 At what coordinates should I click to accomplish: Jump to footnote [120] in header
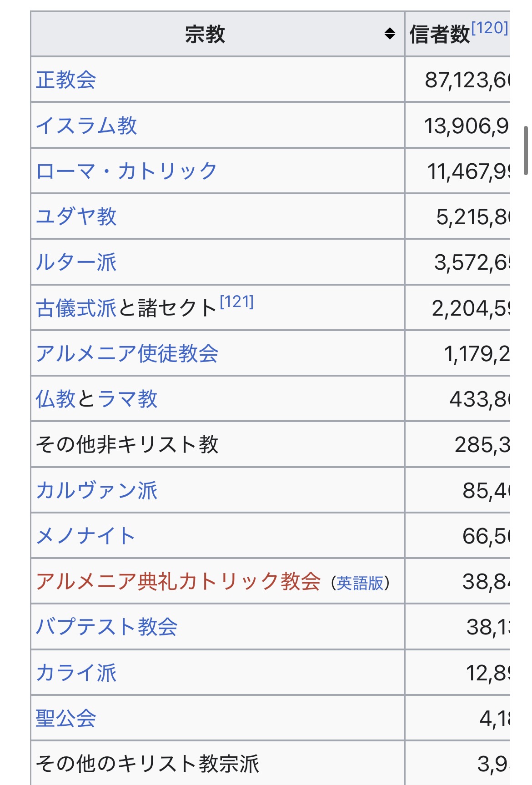click(x=490, y=28)
